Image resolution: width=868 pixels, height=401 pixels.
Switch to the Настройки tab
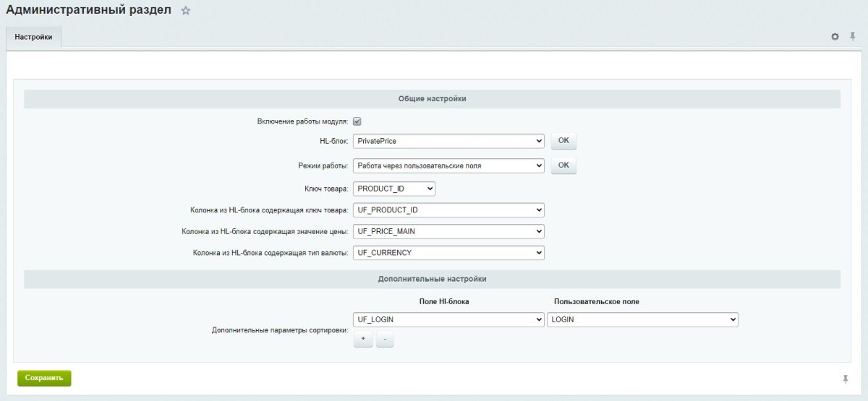click(33, 37)
